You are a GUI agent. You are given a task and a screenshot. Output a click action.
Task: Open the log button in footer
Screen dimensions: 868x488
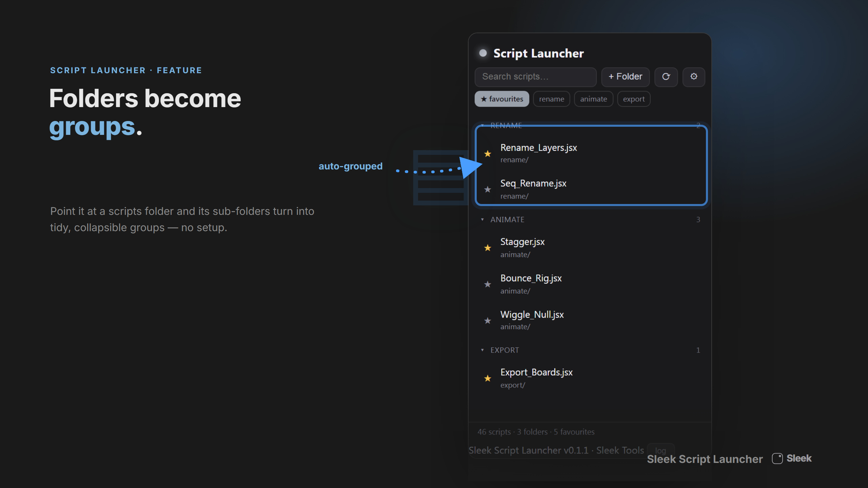(661, 450)
